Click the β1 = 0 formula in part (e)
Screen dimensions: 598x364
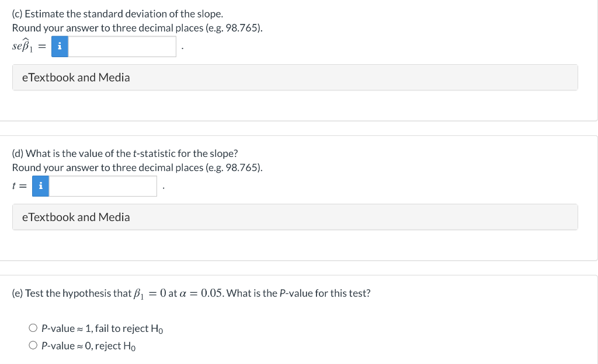(x=150, y=293)
